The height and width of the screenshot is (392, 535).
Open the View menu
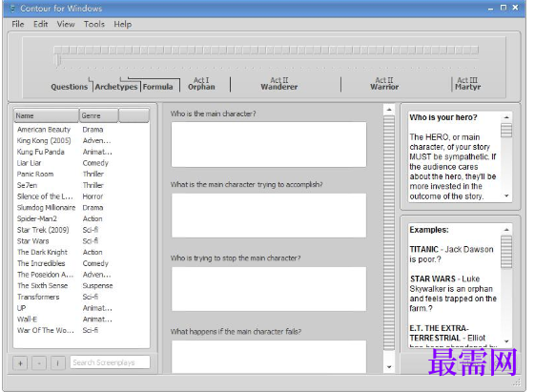coord(66,24)
